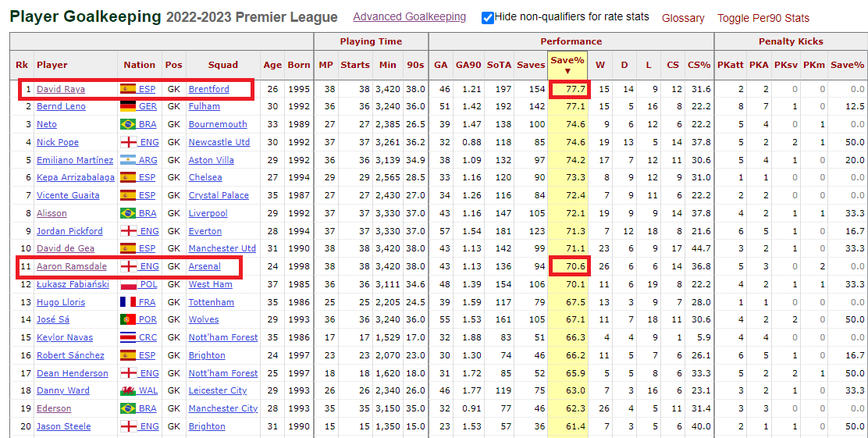Viewport: 868px width, 438px height.
Task: Click England flag in Nick Pope row
Action: click(128, 142)
